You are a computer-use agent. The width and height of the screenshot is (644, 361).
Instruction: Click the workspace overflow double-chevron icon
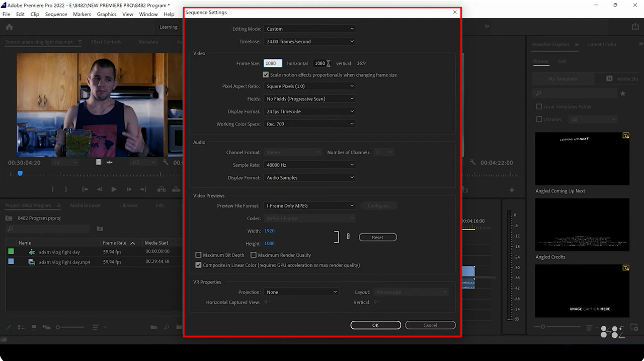coord(487,26)
